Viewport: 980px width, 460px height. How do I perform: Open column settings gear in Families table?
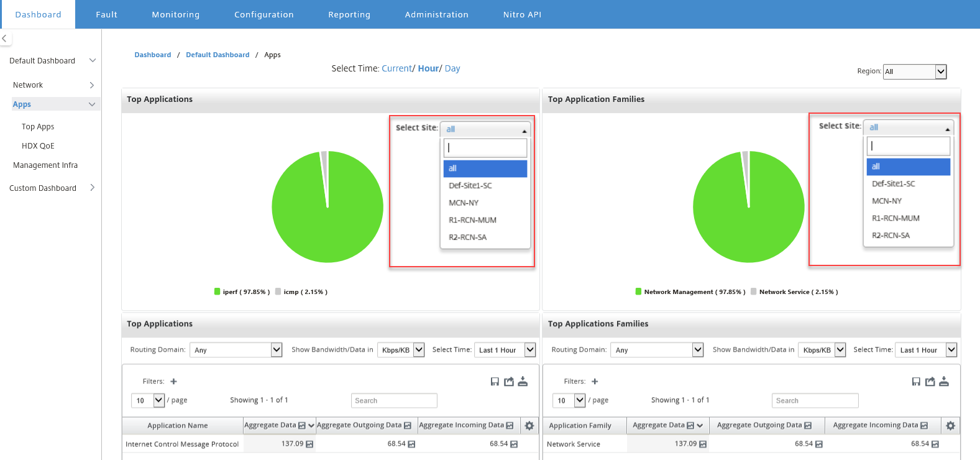[x=950, y=426]
